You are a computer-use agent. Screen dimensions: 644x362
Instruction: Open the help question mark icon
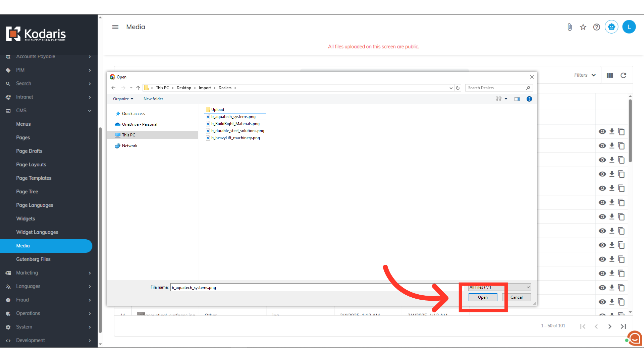(596, 27)
